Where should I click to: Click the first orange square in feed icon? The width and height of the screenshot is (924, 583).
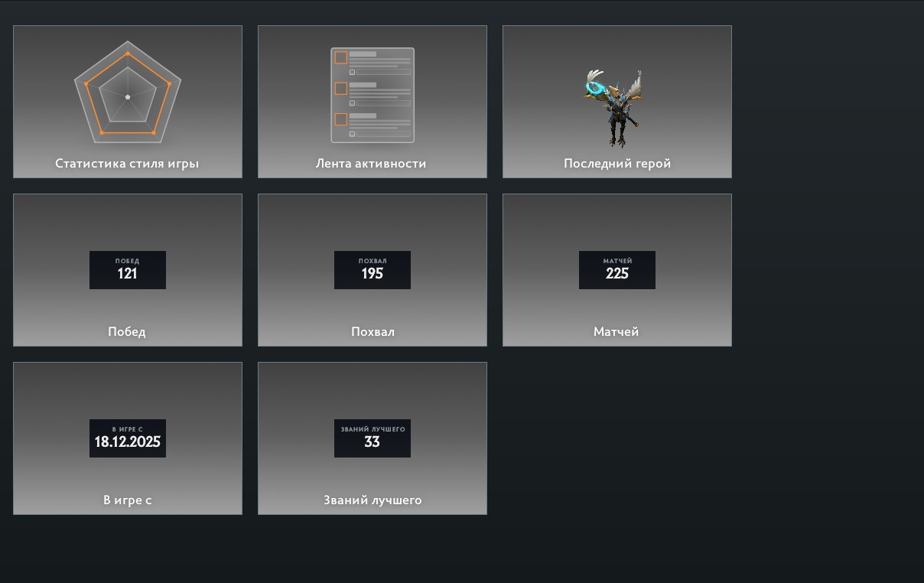(x=341, y=57)
